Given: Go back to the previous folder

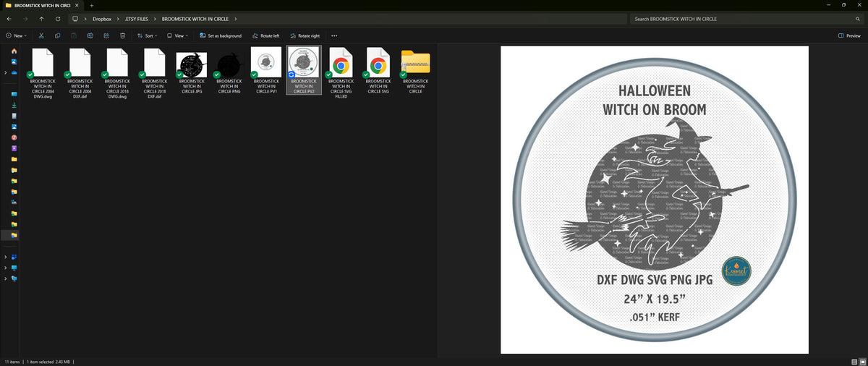Looking at the screenshot, I should click(9, 19).
